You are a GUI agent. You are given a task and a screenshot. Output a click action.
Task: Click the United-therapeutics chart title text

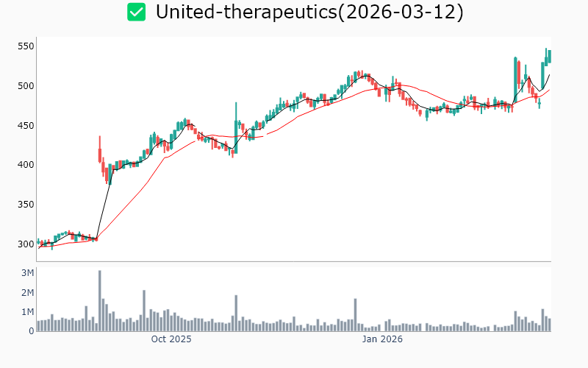(x=309, y=13)
